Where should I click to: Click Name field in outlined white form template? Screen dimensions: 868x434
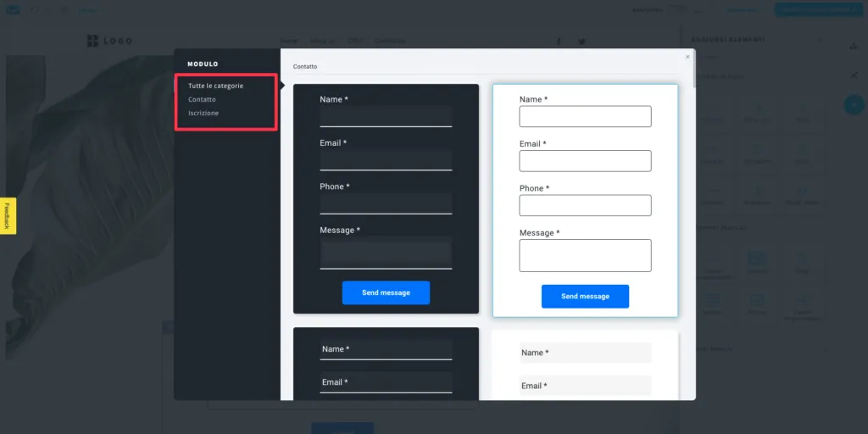click(x=585, y=116)
